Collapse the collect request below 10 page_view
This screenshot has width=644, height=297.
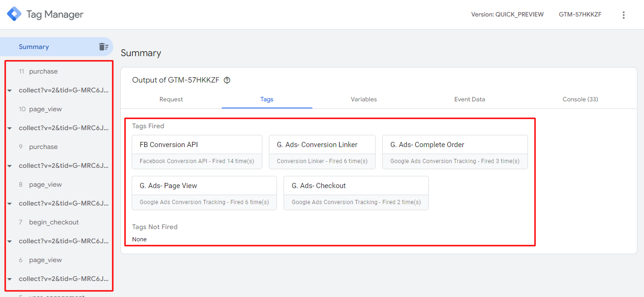tap(9, 128)
